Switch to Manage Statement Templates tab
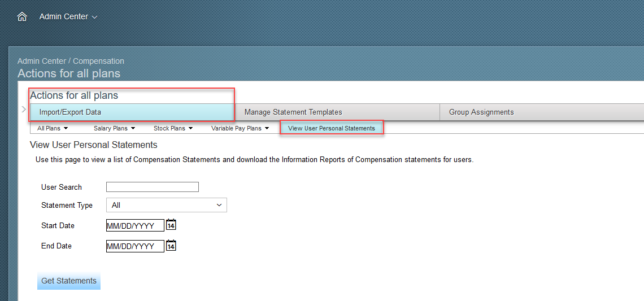Screen dimensions: 644x301 [x=337, y=112]
